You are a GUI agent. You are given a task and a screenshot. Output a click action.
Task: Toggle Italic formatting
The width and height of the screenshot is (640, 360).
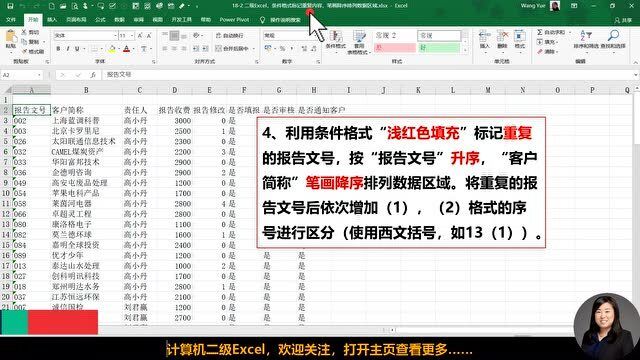pos(67,49)
